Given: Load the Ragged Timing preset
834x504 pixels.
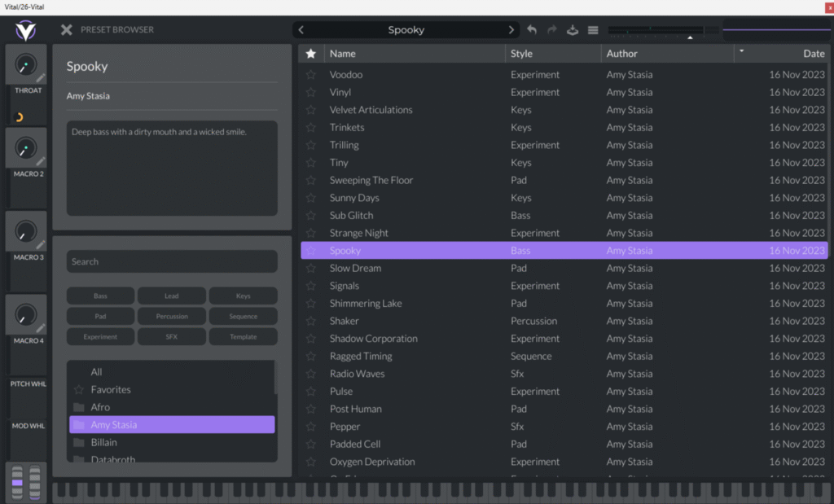Looking at the screenshot, I should coord(564,356).
